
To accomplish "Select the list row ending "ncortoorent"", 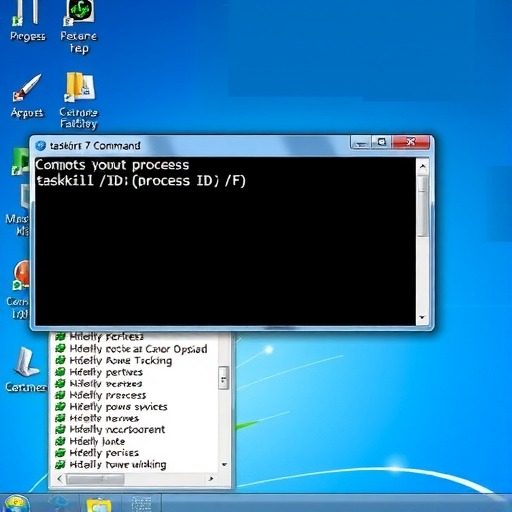I will [x=110, y=430].
